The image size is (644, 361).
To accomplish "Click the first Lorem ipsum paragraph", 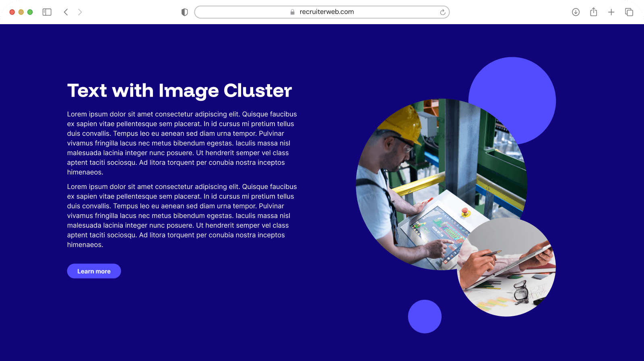I will coord(182,143).
